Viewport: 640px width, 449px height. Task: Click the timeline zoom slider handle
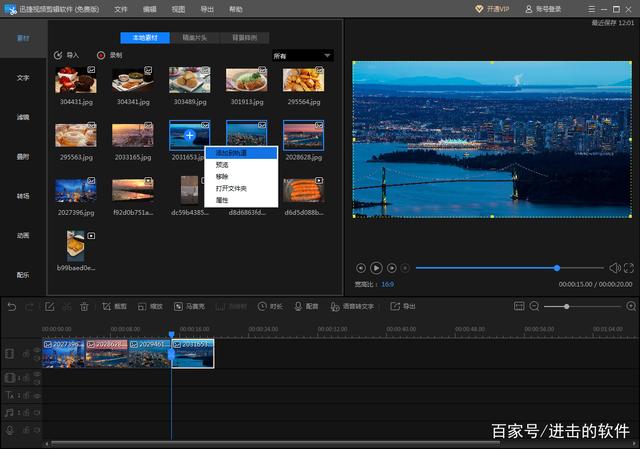[567, 306]
